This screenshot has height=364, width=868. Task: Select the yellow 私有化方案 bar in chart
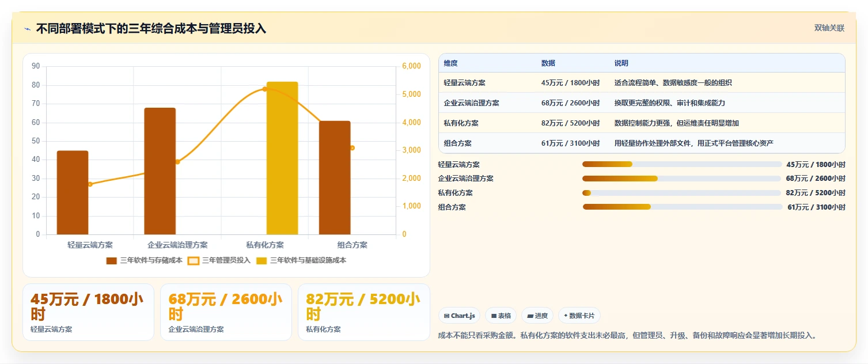(x=282, y=158)
